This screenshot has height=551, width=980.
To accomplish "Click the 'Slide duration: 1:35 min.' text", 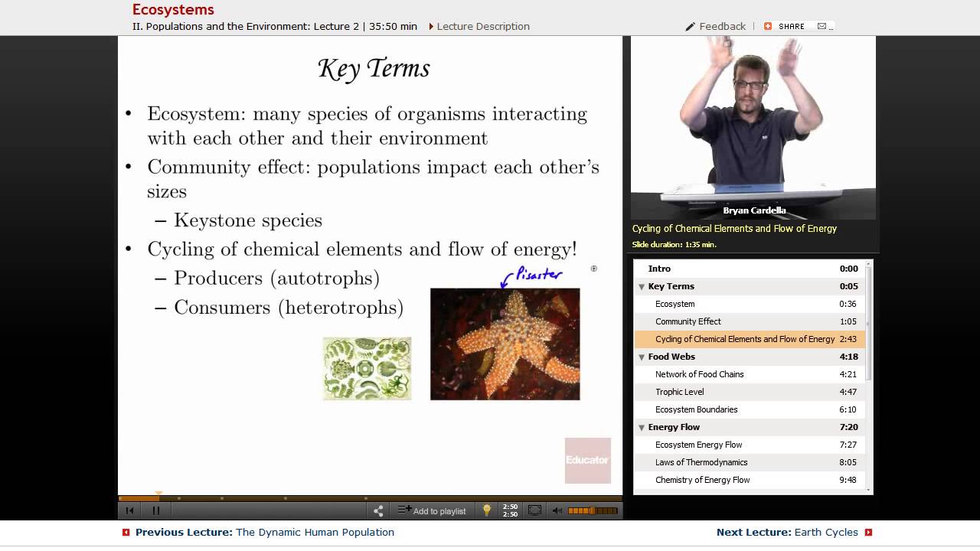I will pyautogui.click(x=674, y=244).
